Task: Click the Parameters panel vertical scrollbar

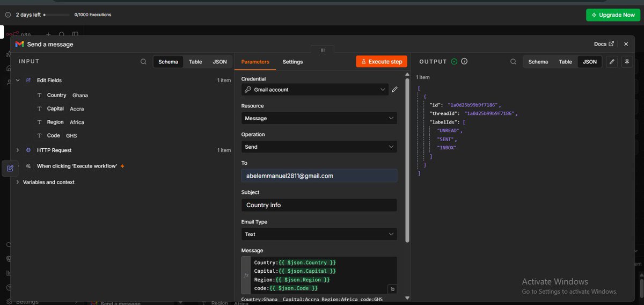Action: tap(408, 161)
